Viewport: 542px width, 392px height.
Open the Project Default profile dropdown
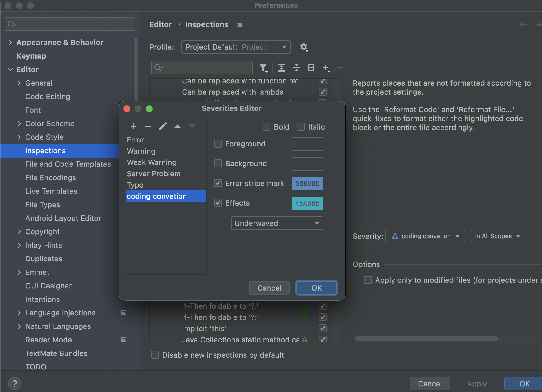point(236,47)
